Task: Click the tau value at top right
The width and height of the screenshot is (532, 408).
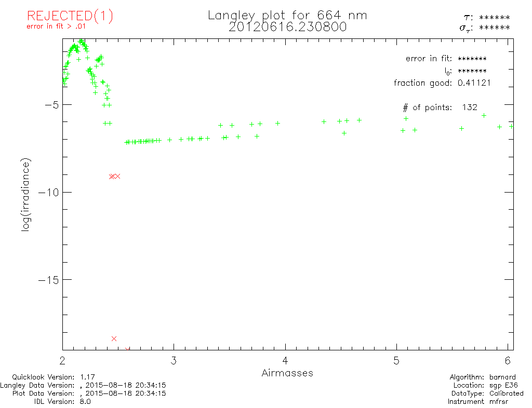Action: point(494,18)
